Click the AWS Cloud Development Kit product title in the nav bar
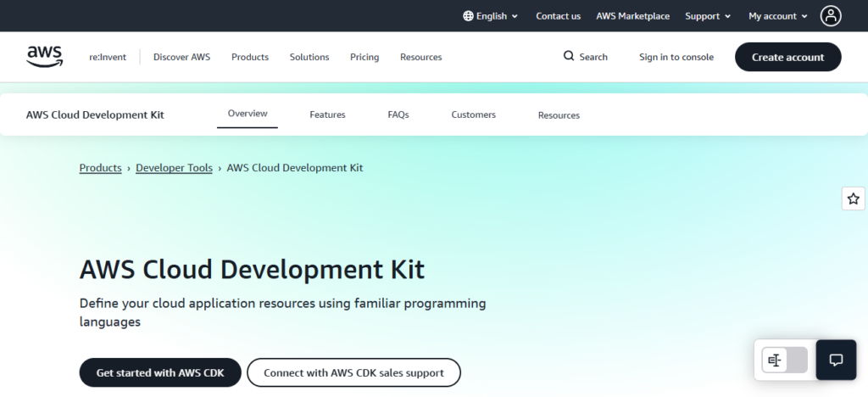Image resolution: width=868 pixels, height=397 pixels. click(x=95, y=115)
